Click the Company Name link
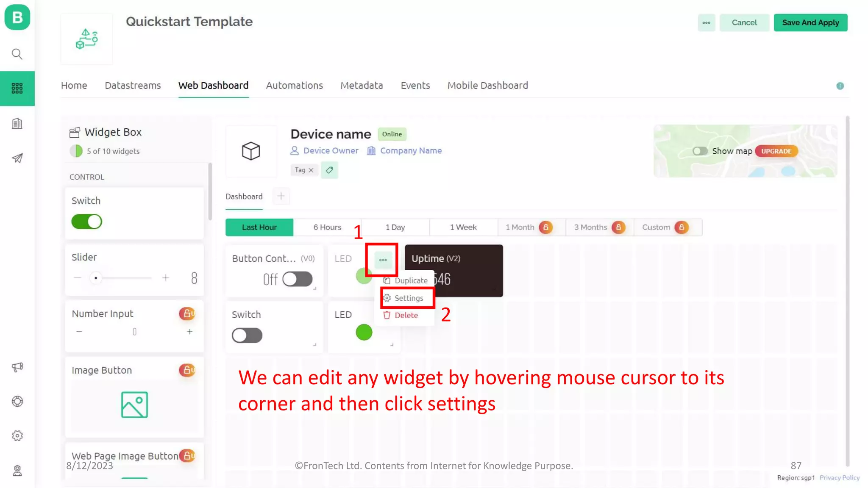 pyautogui.click(x=405, y=151)
